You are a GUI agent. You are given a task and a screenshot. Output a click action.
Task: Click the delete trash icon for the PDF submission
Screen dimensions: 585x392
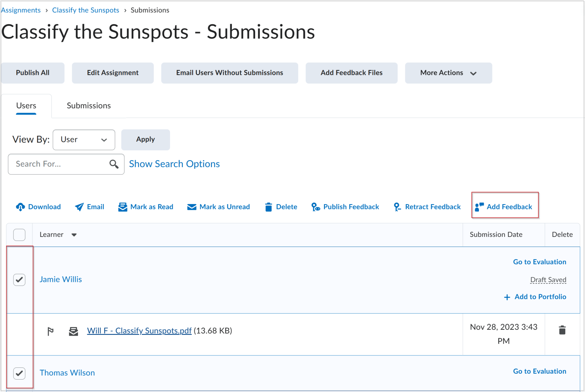[x=562, y=329]
